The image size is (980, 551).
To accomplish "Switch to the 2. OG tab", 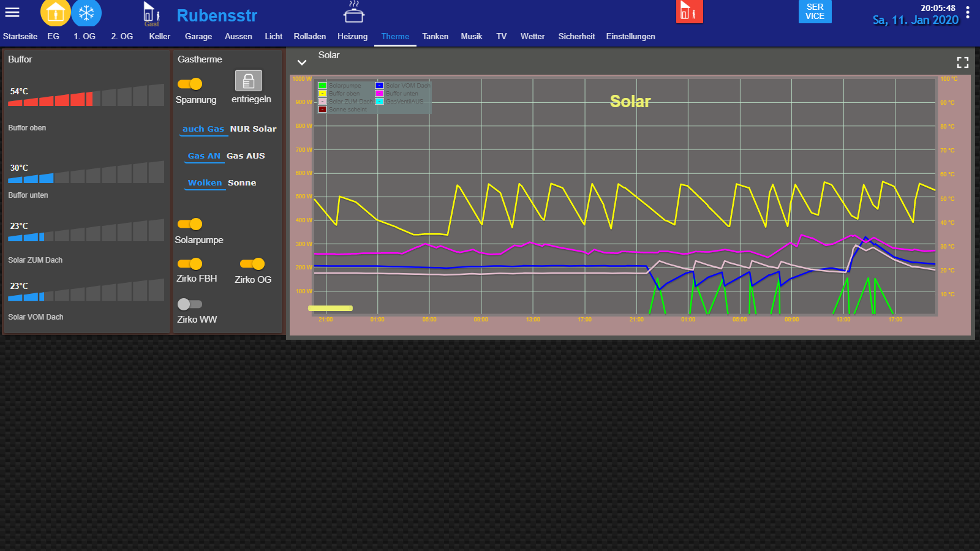I will [x=122, y=37].
